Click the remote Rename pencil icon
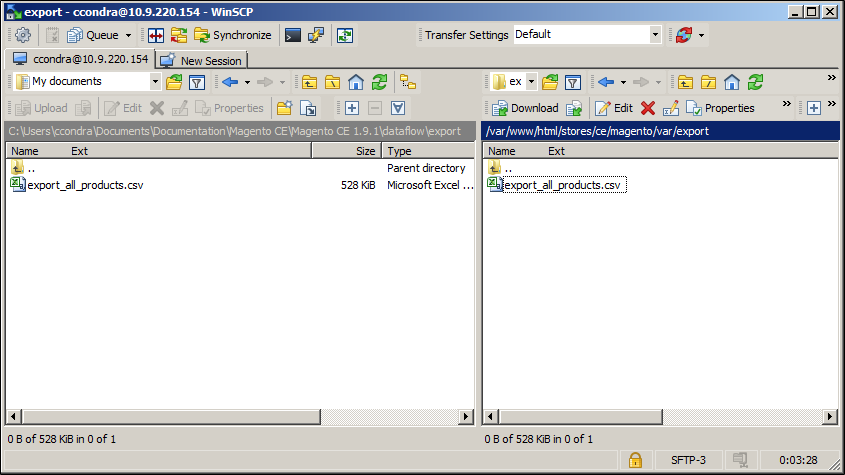The width and height of the screenshot is (845, 475). click(x=670, y=108)
